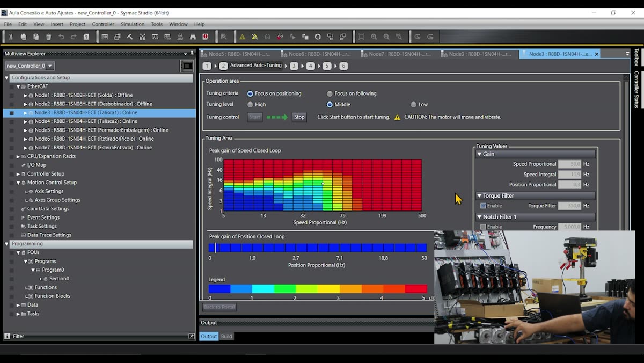This screenshot has width=644, height=363.
Task: Click the Delete trash icon in the toolbar
Action: click(48, 37)
